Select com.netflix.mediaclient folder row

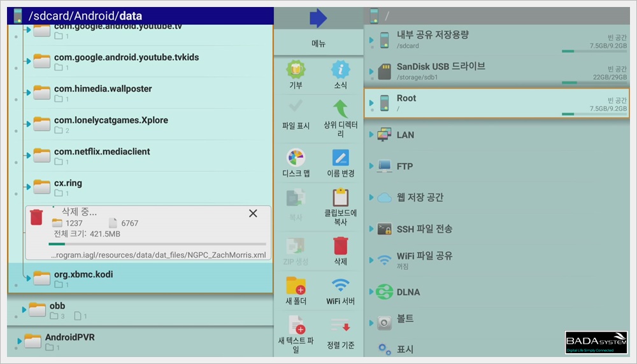click(140, 156)
